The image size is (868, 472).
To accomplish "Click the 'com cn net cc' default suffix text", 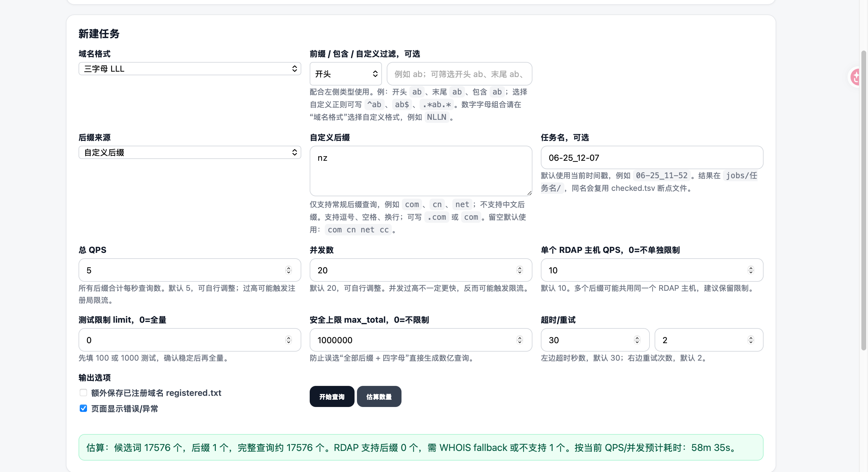I will 358,230.
